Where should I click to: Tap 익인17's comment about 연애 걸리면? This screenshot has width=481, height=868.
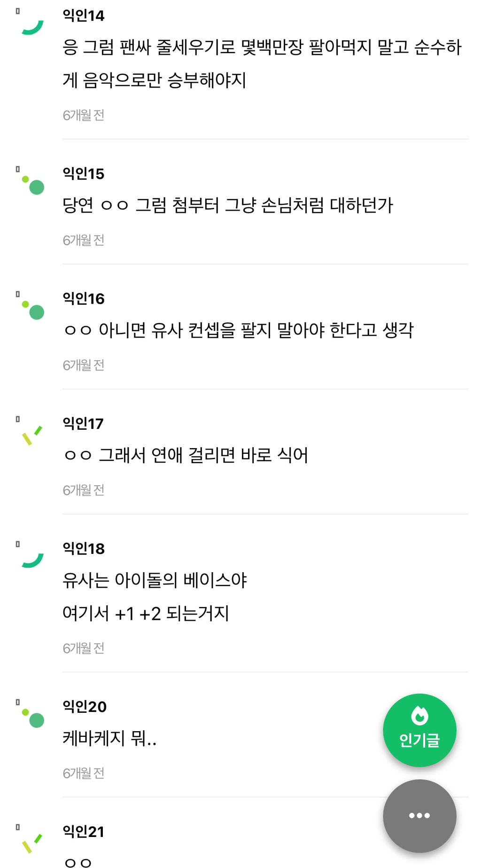pyautogui.click(x=186, y=455)
